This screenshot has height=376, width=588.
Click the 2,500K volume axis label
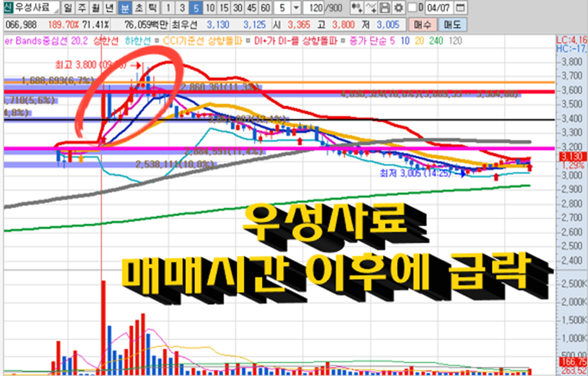click(x=573, y=284)
